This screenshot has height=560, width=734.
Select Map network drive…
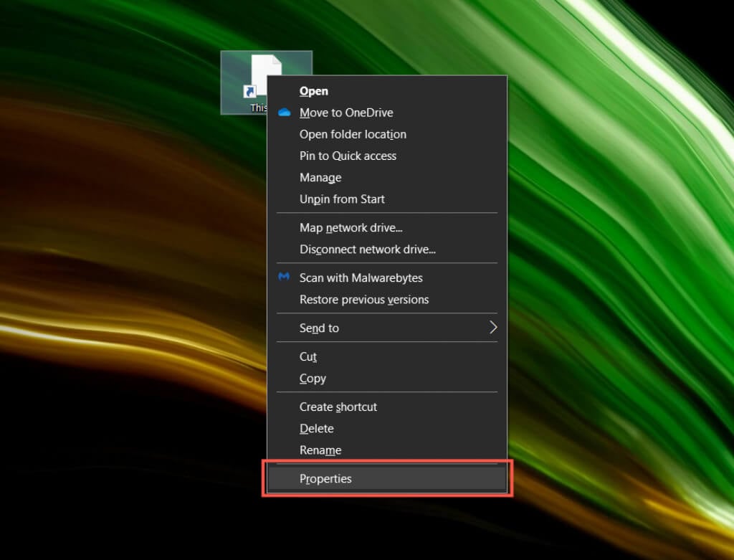click(351, 227)
